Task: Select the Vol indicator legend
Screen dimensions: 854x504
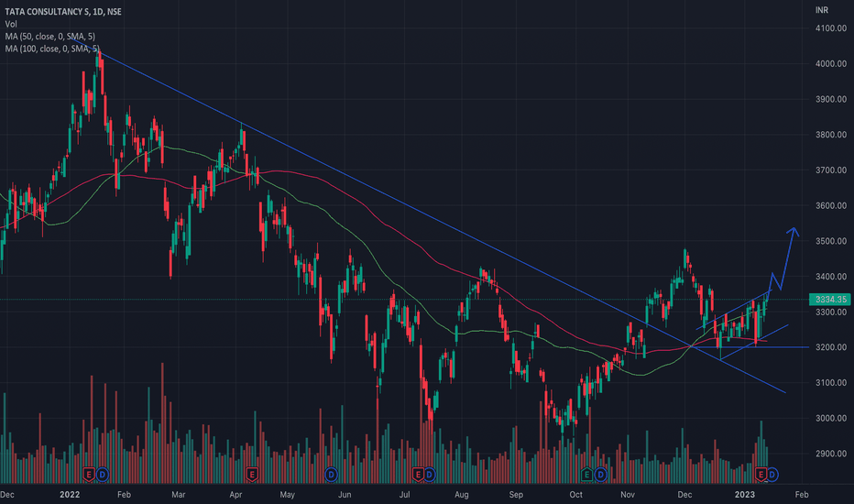Action: coord(11,24)
